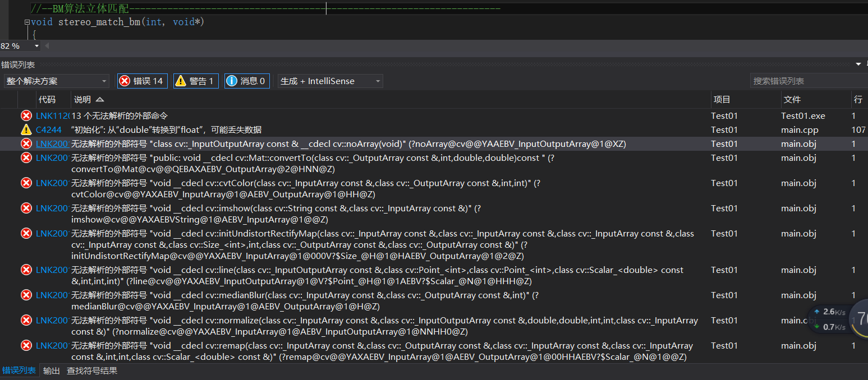Open the LNK2001 link in the cvtColor row
The height and width of the screenshot is (380, 868).
click(x=52, y=183)
